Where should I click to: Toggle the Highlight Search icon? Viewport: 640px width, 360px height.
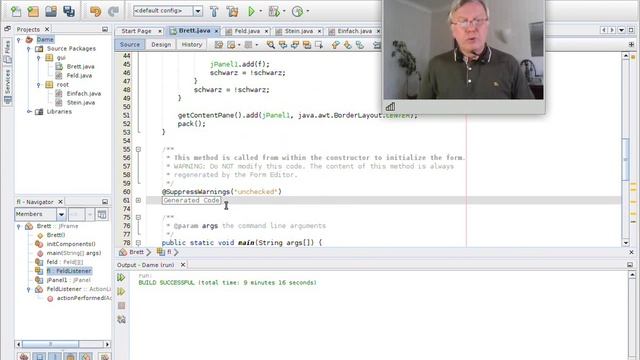click(307, 45)
